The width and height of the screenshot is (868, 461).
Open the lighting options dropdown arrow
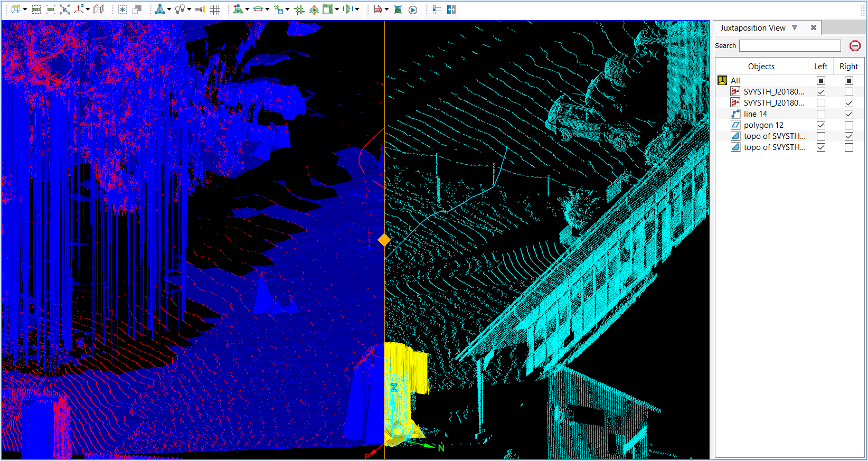click(x=189, y=10)
